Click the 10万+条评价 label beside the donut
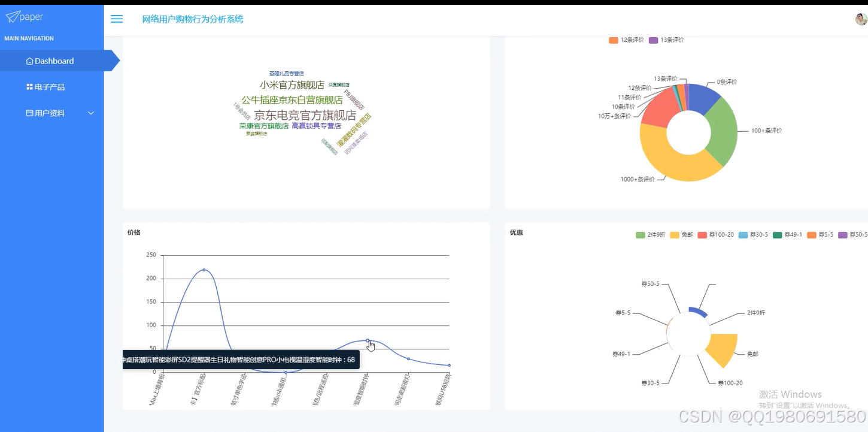 (x=614, y=116)
